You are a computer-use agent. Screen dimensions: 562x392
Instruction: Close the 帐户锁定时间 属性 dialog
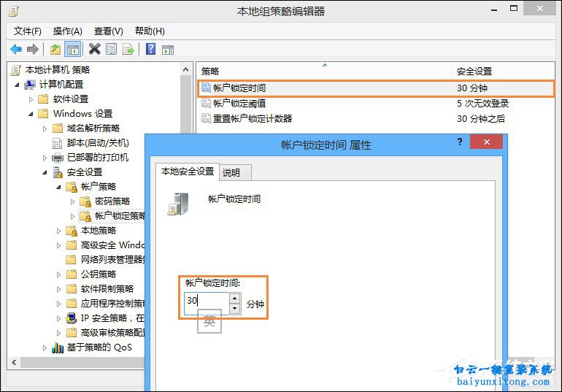486,142
